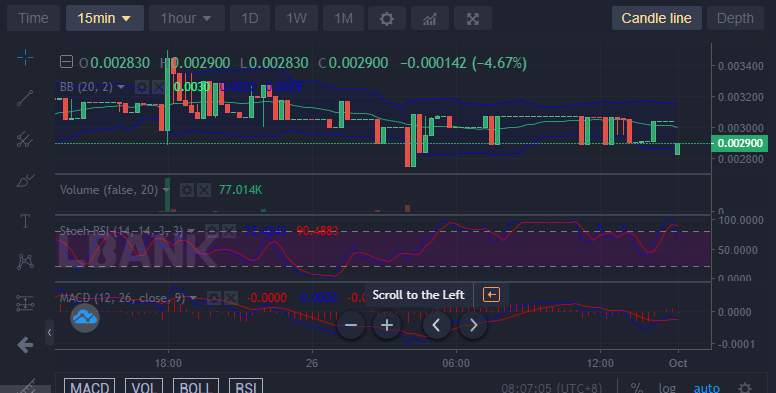Open MACD indicator settings gear

[214, 297]
